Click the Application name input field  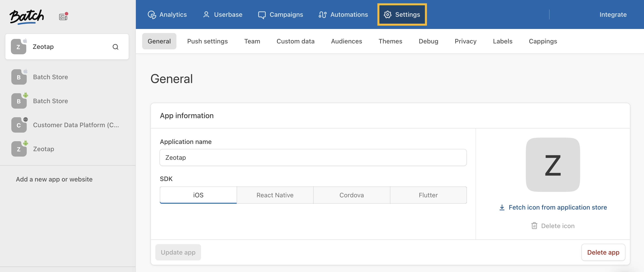pyautogui.click(x=313, y=157)
